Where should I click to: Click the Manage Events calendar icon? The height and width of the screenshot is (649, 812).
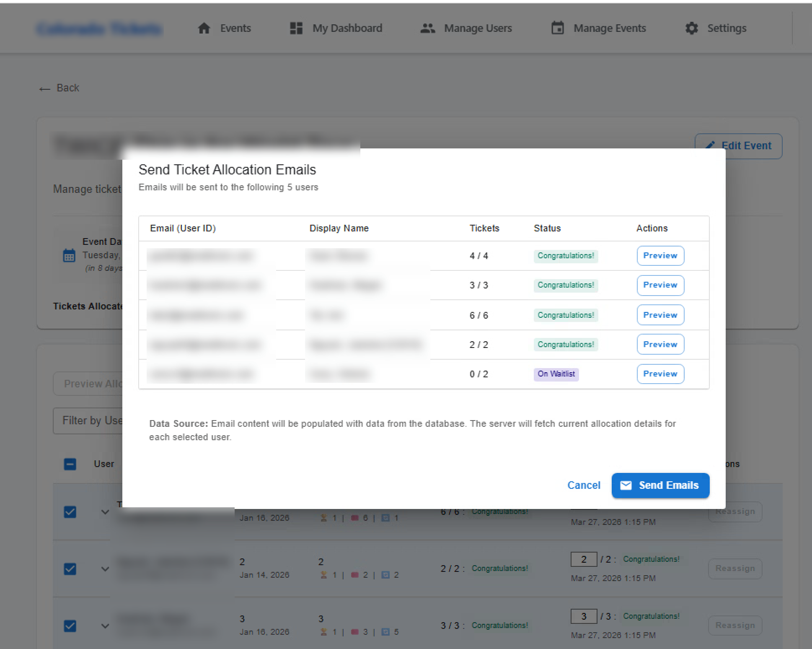[x=557, y=28]
